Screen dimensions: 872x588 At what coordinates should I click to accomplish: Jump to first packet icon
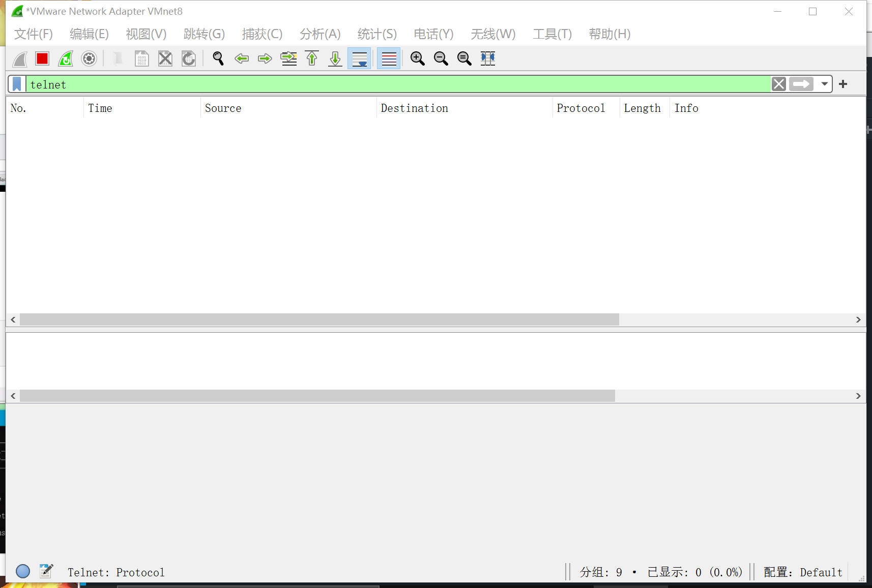click(x=312, y=58)
